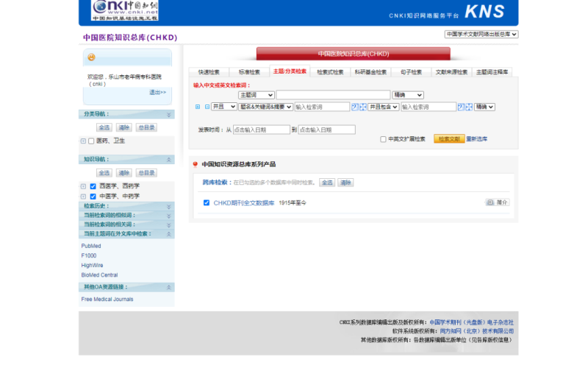The height and width of the screenshot is (368, 588).
Task: Open the PubMed link
Action: pos(91,246)
